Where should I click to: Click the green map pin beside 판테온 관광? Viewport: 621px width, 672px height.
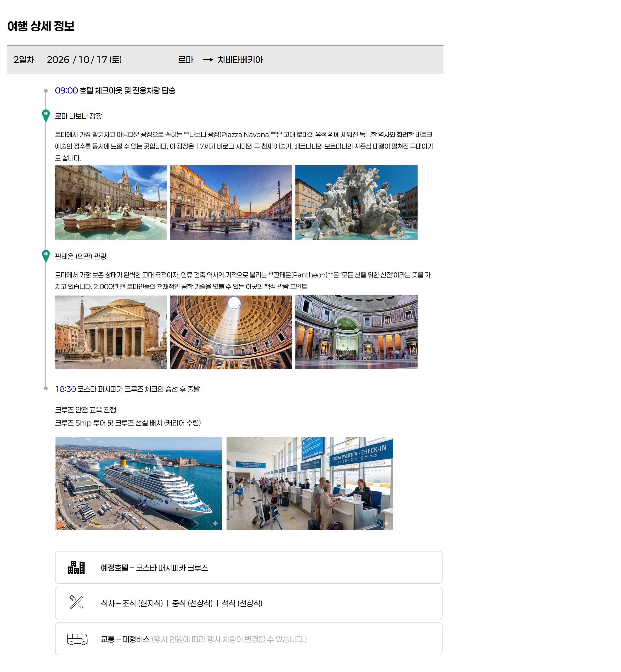(x=46, y=255)
